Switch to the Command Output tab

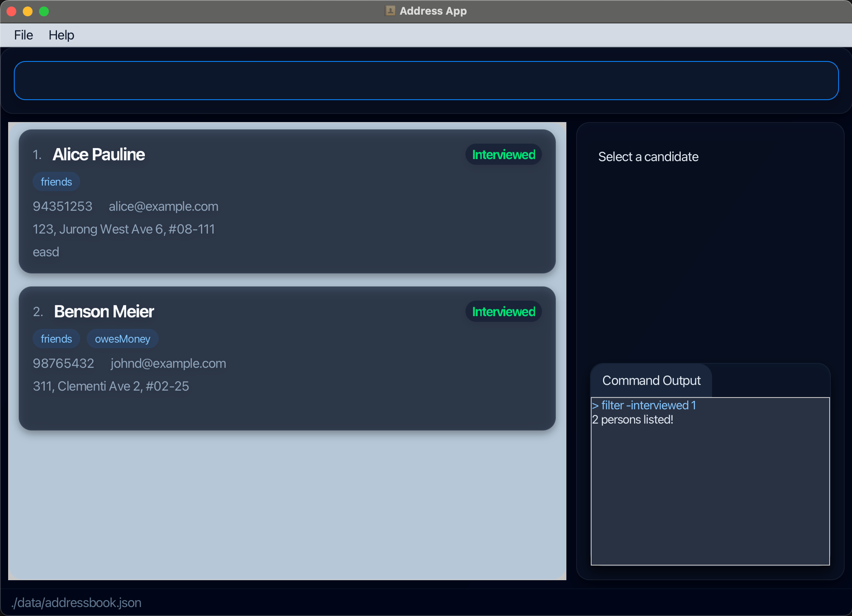(651, 380)
